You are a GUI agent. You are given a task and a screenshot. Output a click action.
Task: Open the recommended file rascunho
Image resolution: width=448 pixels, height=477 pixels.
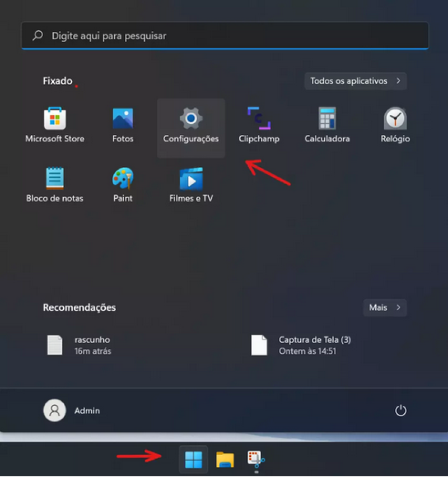[79, 345]
